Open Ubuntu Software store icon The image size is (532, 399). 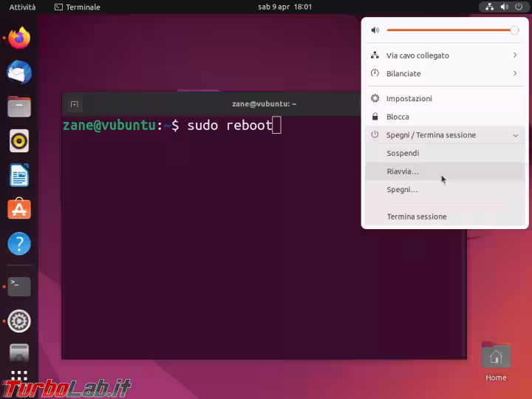point(19,208)
